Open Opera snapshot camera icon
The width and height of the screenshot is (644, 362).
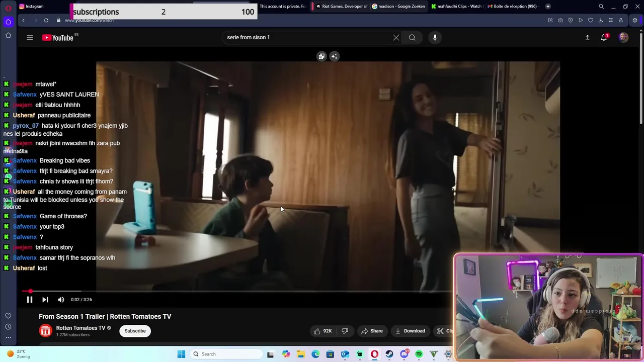coord(560,20)
